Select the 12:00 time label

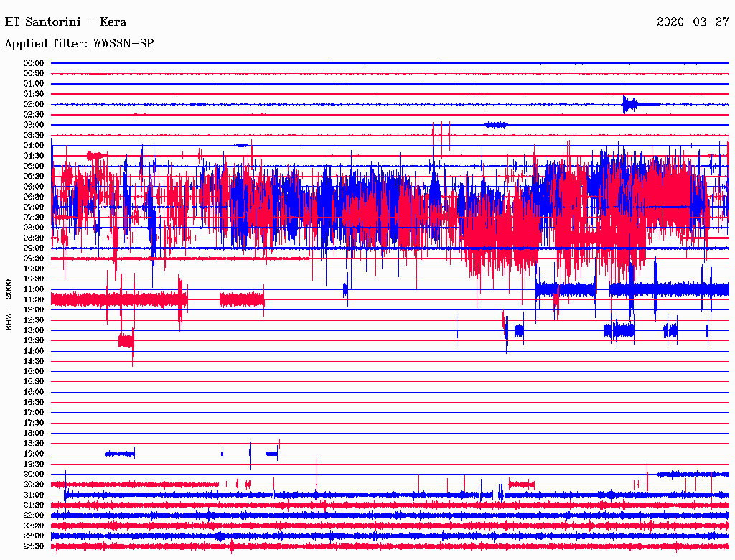pos(34,310)
